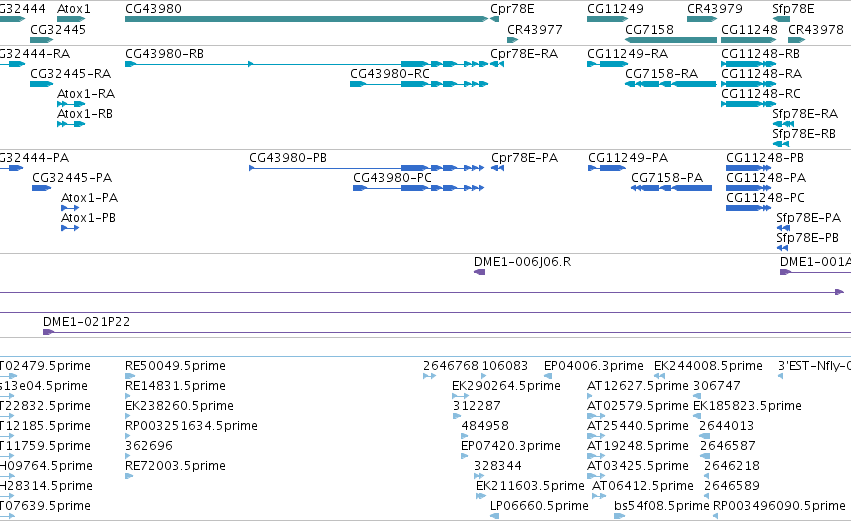
Task: Select the Atox1-RA transcript label
Action: click(86, 94)
